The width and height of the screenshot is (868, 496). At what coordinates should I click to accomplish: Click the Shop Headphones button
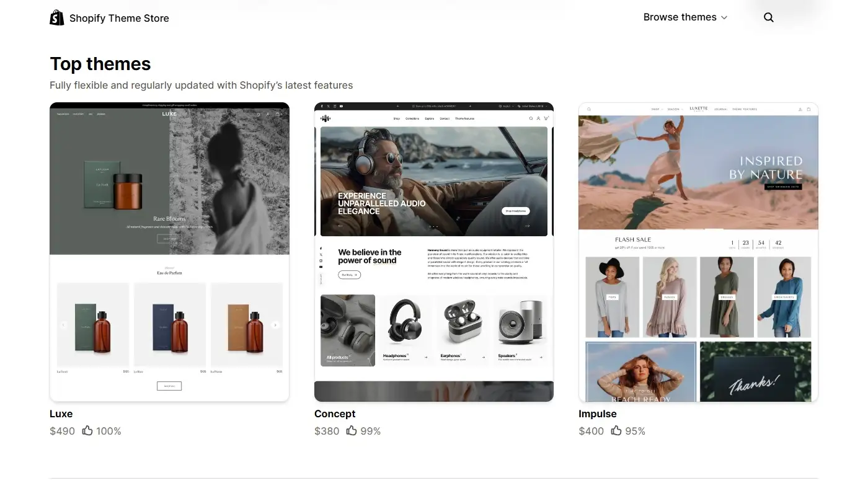tap(515, 211)
